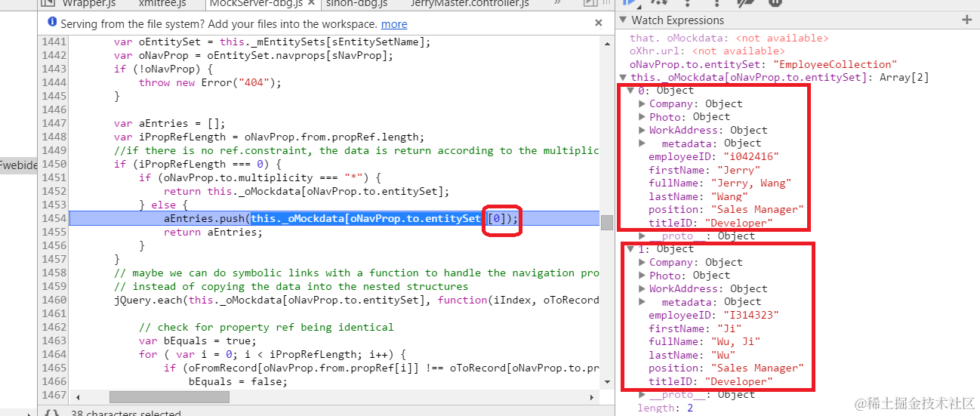Select watch expression that._oMockdata

pyautogui.click(x=729, y=38)
